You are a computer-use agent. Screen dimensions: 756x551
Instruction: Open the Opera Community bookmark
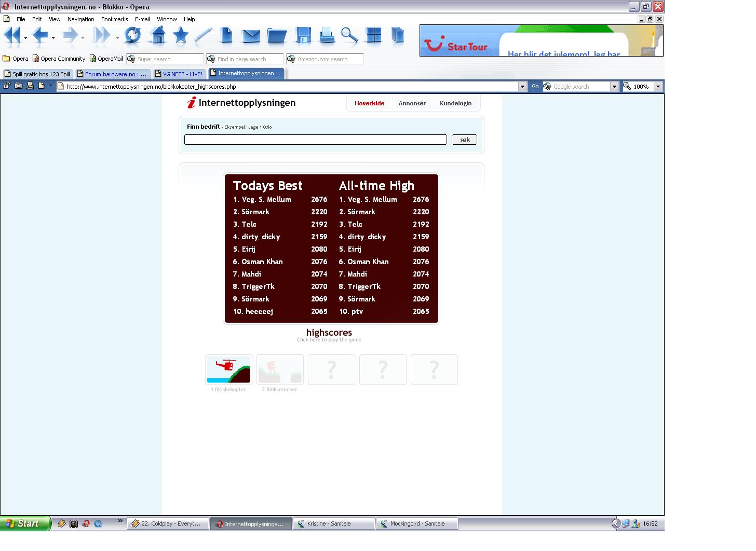59,59
